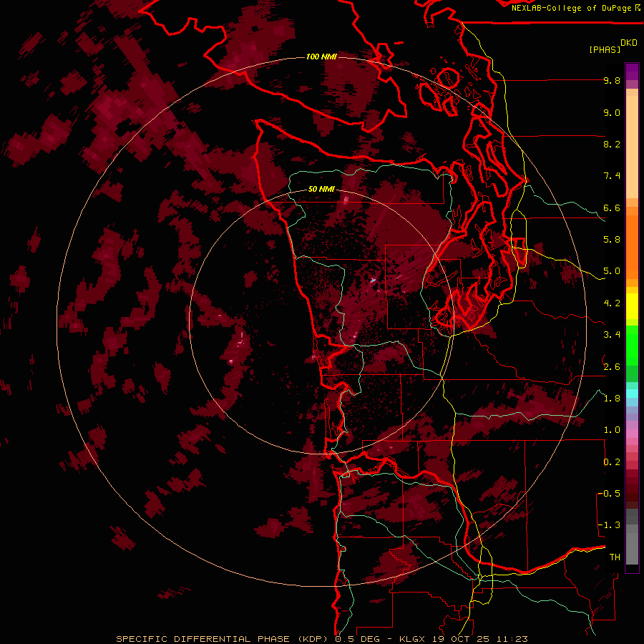Click the 9.0 legend value

(x=612, y=112)
